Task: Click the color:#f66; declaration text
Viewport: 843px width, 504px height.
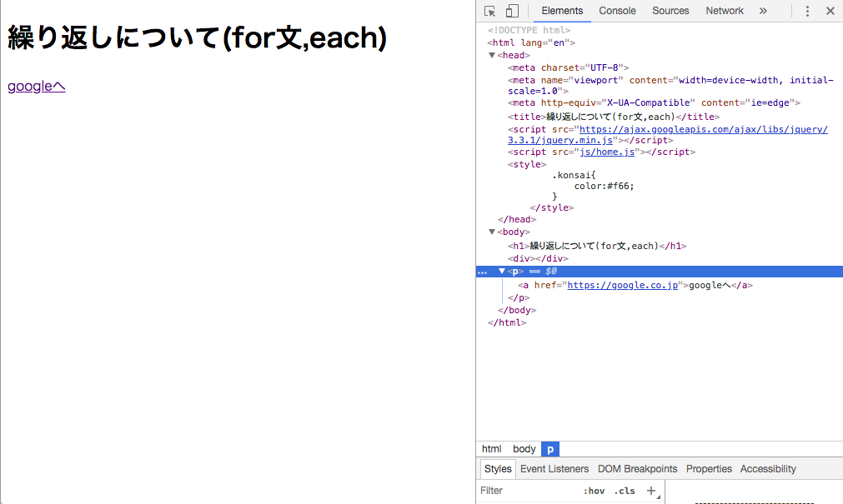Action: (x=605, y=186)
